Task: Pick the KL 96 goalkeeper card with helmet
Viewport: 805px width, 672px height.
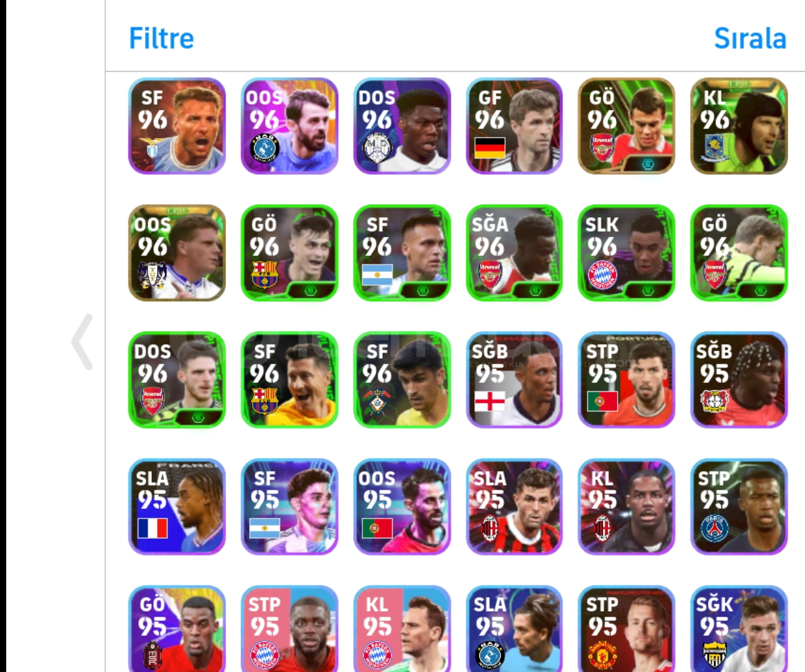Action: 739,126
